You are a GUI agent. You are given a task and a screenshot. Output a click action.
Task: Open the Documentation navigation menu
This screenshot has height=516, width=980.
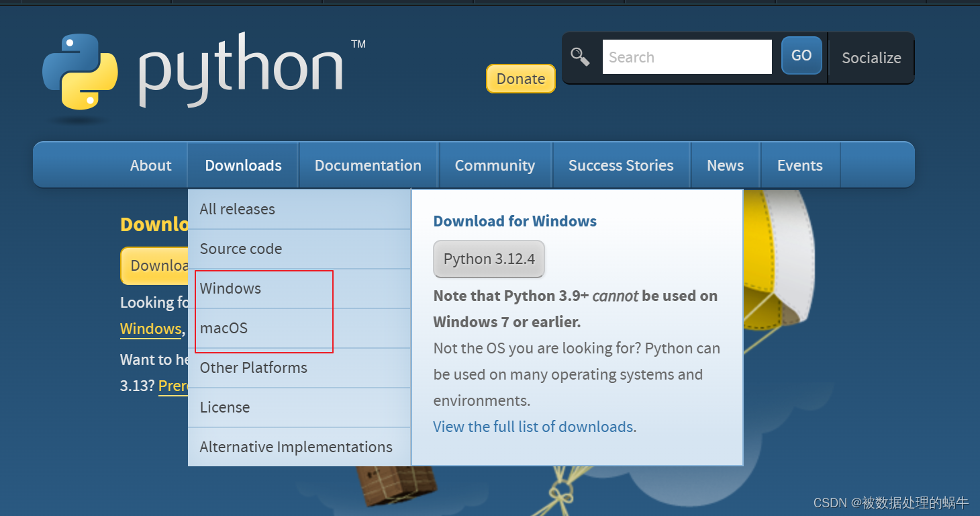tap(368, 165)
